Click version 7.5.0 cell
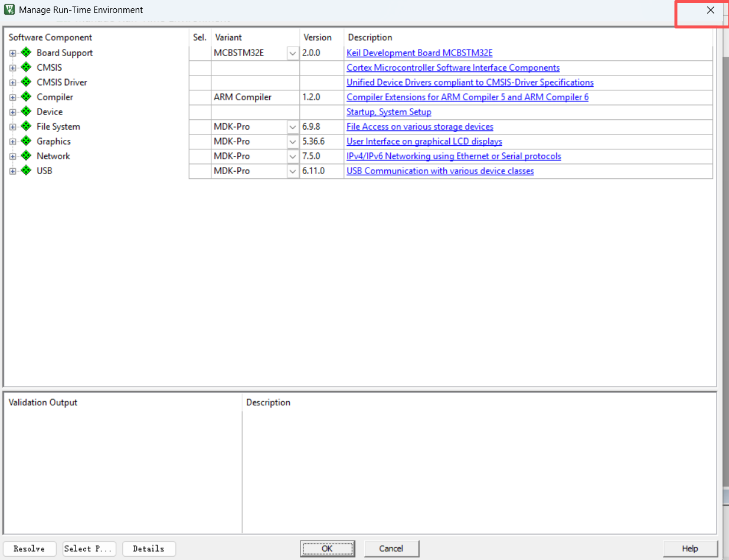The width and height of the screenshot is (729, 560). click(322, 156)
